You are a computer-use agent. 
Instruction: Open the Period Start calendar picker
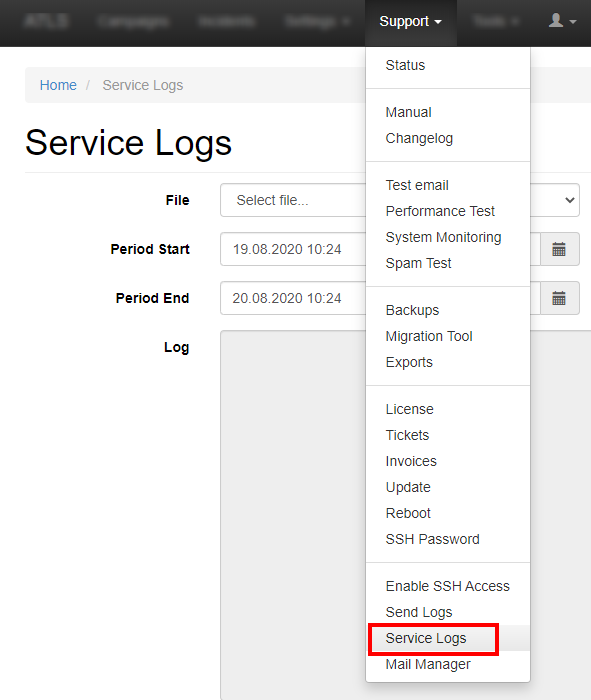pyautogui.click(x=559, y=249)
